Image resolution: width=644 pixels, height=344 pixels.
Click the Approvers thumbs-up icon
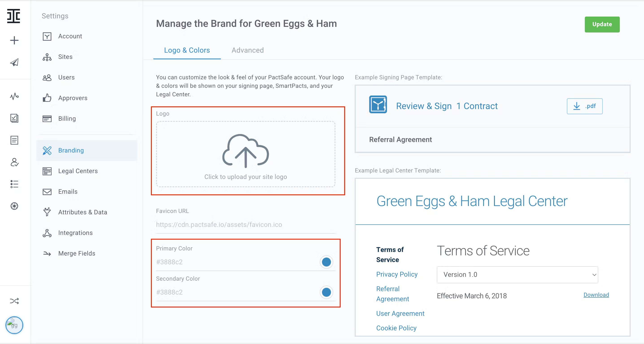tap(47, 98)
